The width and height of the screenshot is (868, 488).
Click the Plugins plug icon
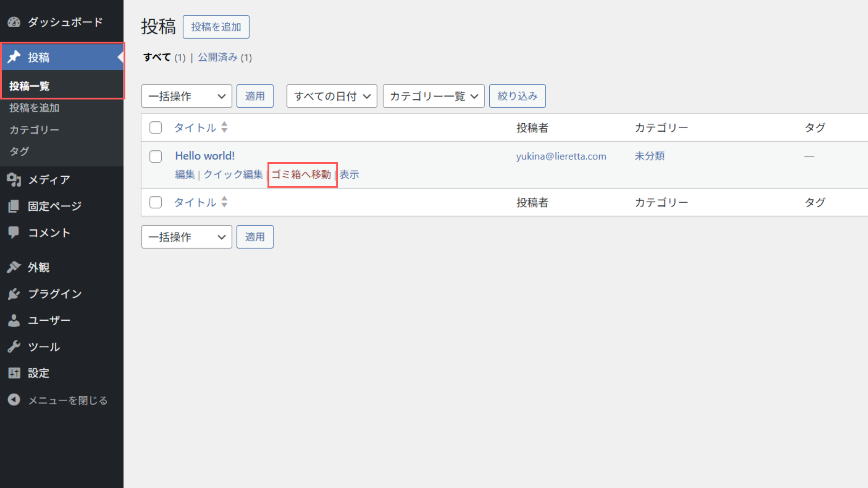pyautogui.click(x=14, y=294)
